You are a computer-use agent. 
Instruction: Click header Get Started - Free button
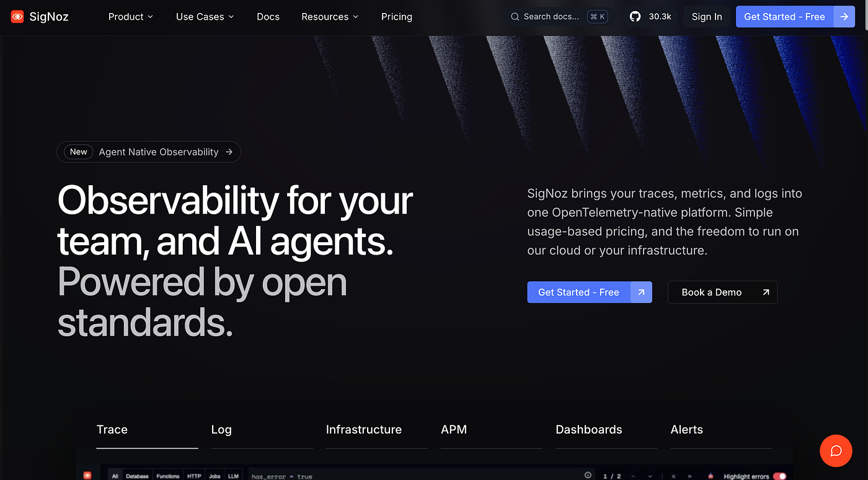pyautogui.click(x=795, y=17)
